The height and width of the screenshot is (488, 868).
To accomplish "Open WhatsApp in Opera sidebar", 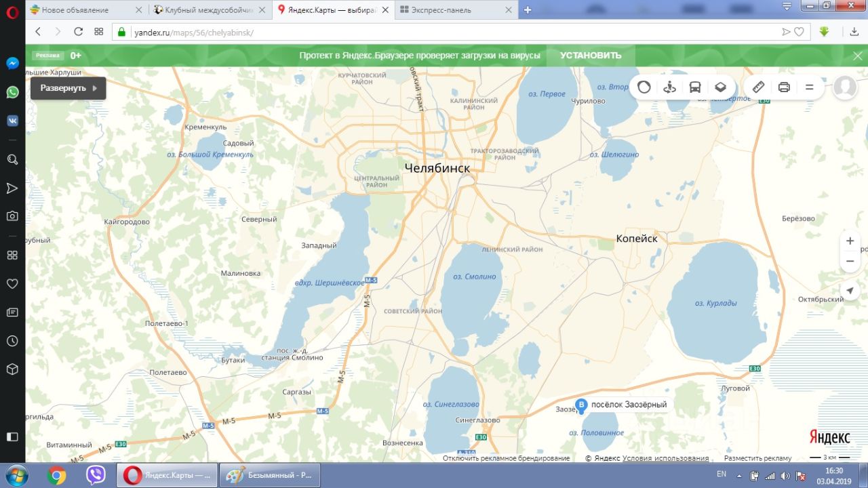I will pos(12,92).
